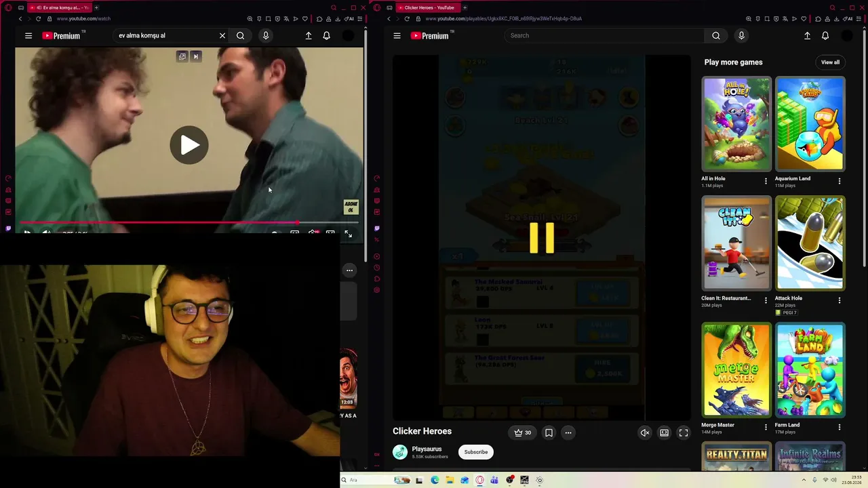The width and height of the screenshot is (868, 488).
Task: Start voice search in the Clicker Heroes window
Action: pos(741,36)
